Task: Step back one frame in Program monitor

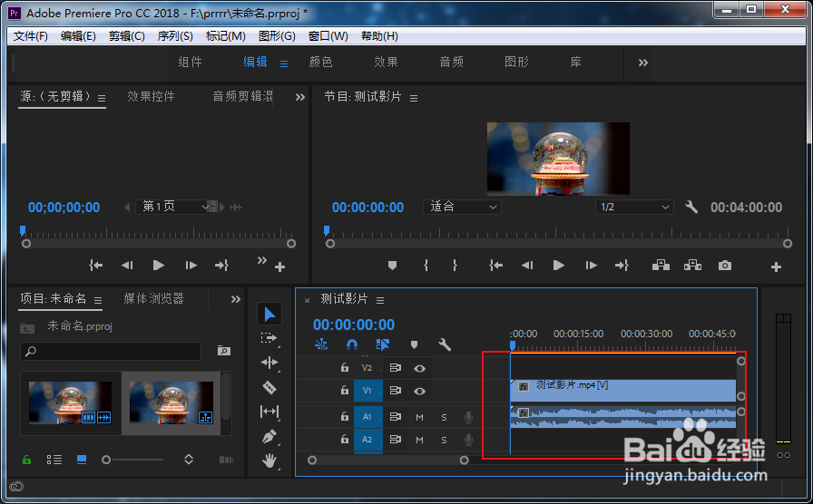Action: (527, 266)
